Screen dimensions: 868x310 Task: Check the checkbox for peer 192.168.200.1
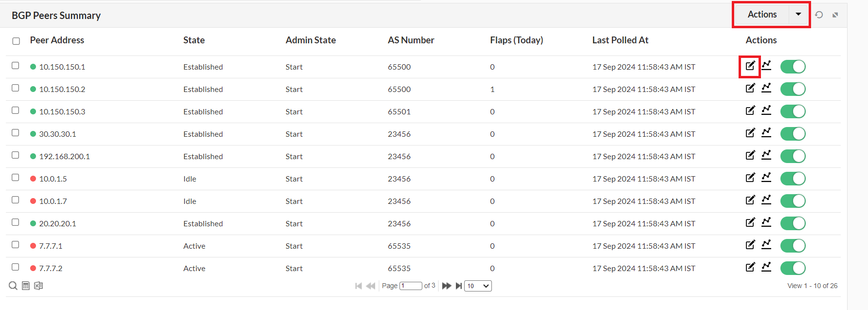(15, 155)
